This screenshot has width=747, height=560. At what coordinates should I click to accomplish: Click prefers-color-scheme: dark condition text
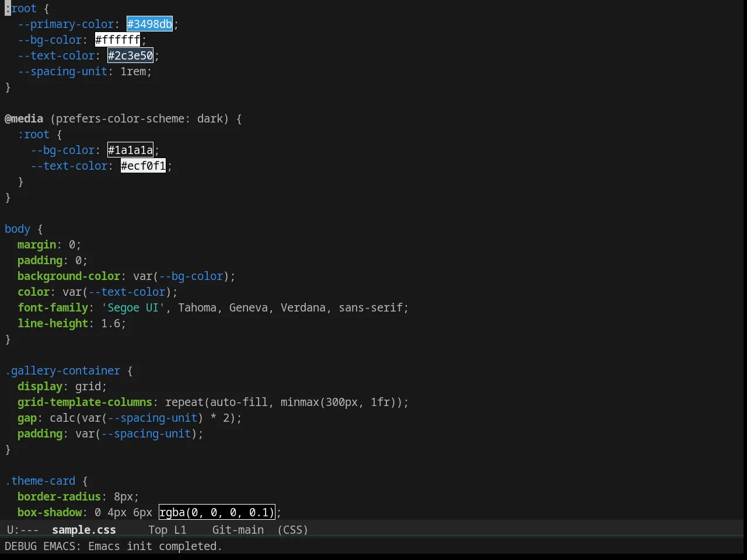pos(139,118)
